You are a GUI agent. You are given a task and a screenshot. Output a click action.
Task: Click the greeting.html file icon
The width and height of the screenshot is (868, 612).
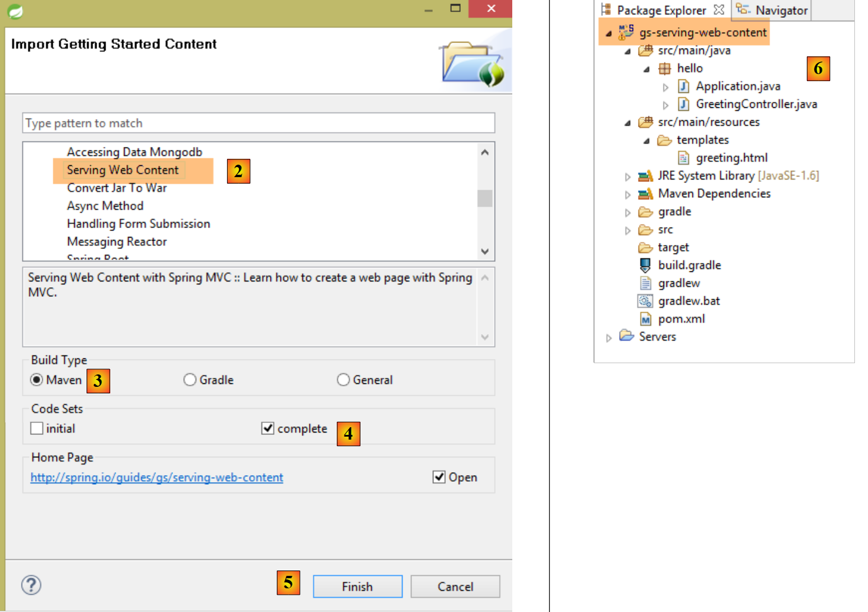tap(684, 158)
